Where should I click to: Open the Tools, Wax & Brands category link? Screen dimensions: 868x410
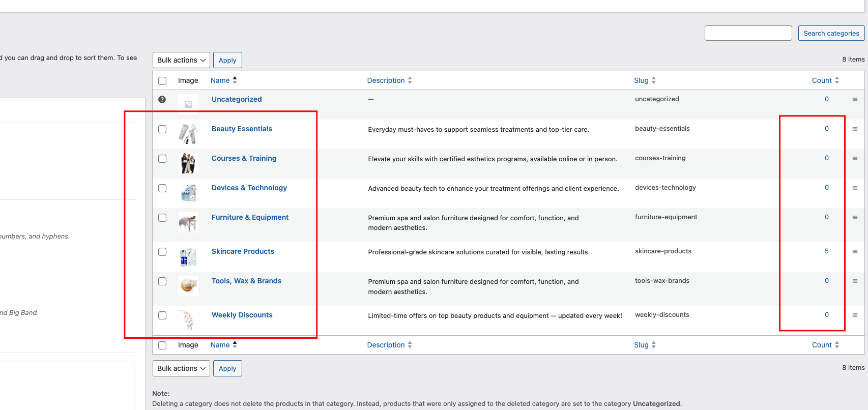[x=246, y=281]
